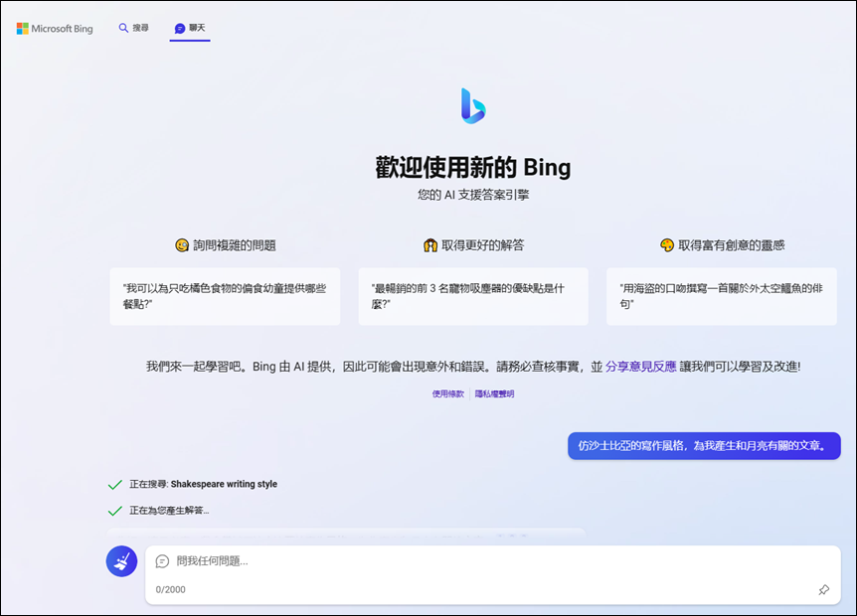Open the 搜尋 search tab
This screenshot has height=616, width=857.
pos(133,28)
